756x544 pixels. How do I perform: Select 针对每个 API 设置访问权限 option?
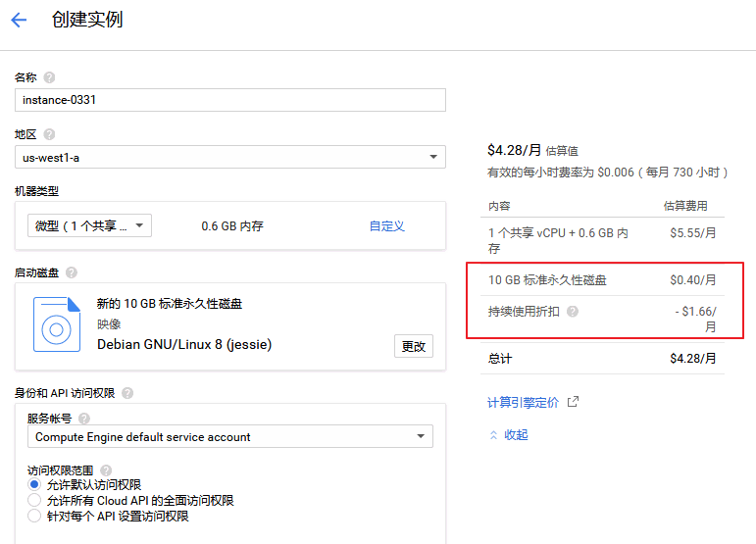[34, 516]
